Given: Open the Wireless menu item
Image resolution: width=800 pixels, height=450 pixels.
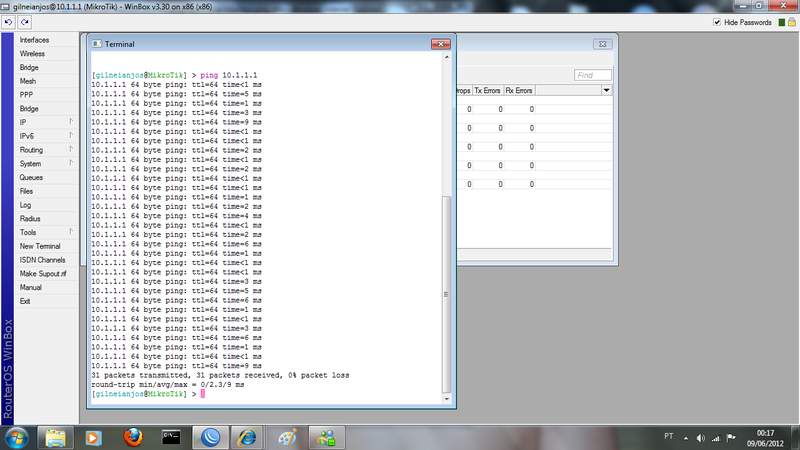Looking at the screenshot, I should pos(32,54).
